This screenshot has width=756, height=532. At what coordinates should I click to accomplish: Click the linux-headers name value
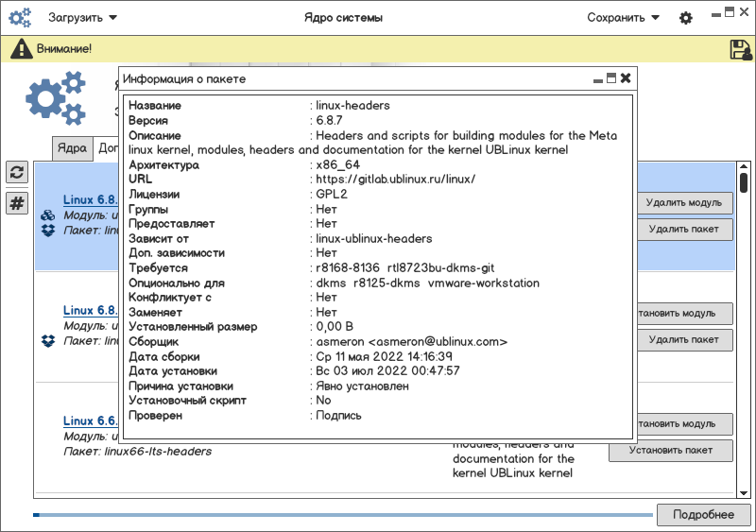(x=352, y=106)
